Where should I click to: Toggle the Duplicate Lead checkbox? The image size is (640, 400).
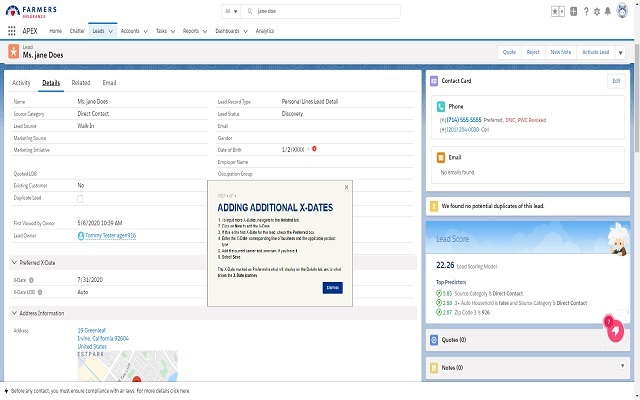[x=80, y=199]
